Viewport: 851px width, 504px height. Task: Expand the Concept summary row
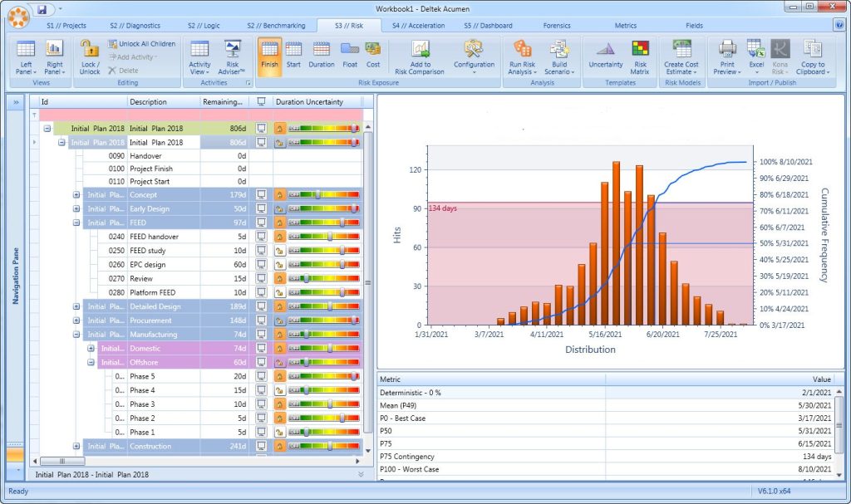[x=76, y=195]
